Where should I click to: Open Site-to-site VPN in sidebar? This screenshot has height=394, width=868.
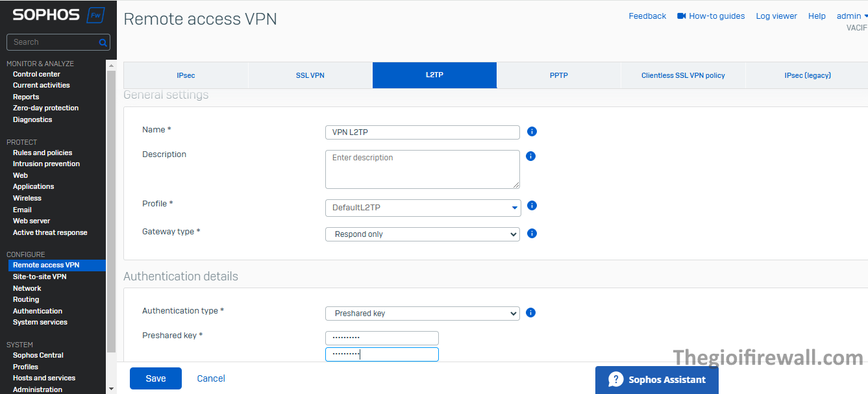40,277
